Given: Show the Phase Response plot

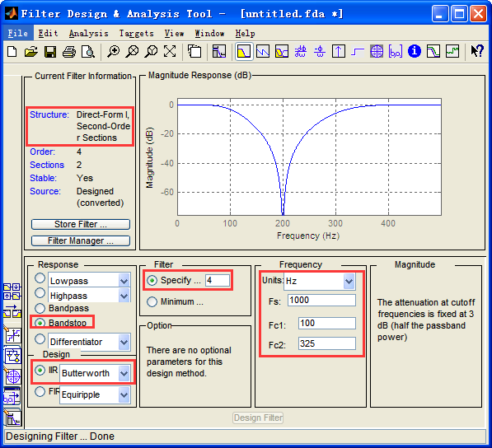Looking at the screenshot, I should coord(263,51).
